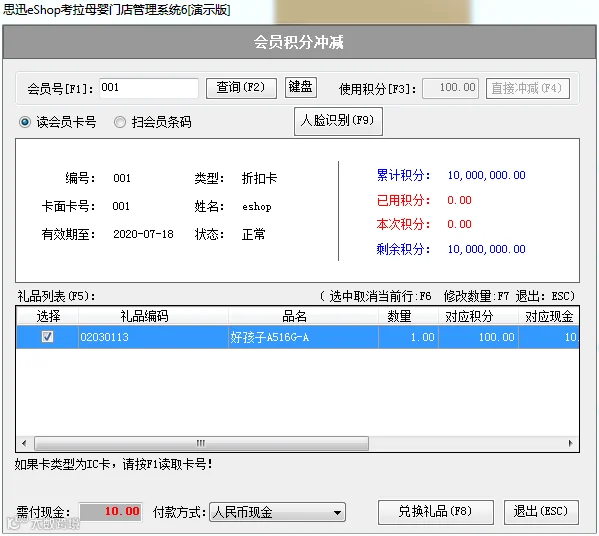Click the 退出(ESC) button

(541, 512)
